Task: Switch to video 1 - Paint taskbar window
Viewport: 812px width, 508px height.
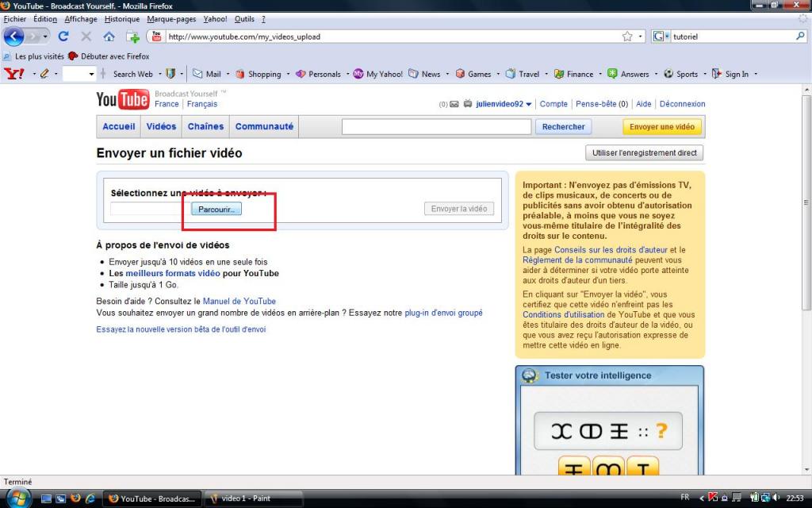Action: (254, 498)
